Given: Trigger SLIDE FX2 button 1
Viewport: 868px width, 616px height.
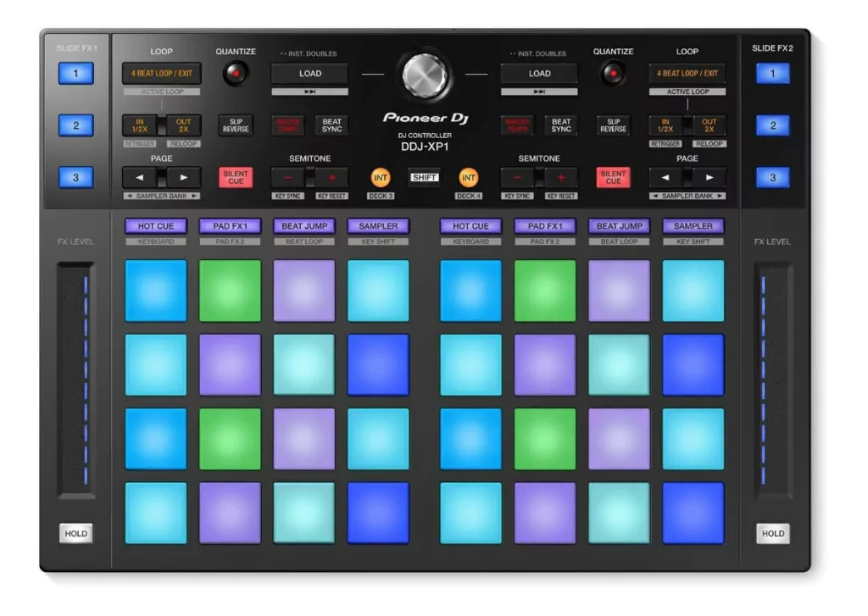Looking at the screenshot, I should pyautogui.click(x=773, y=74).
